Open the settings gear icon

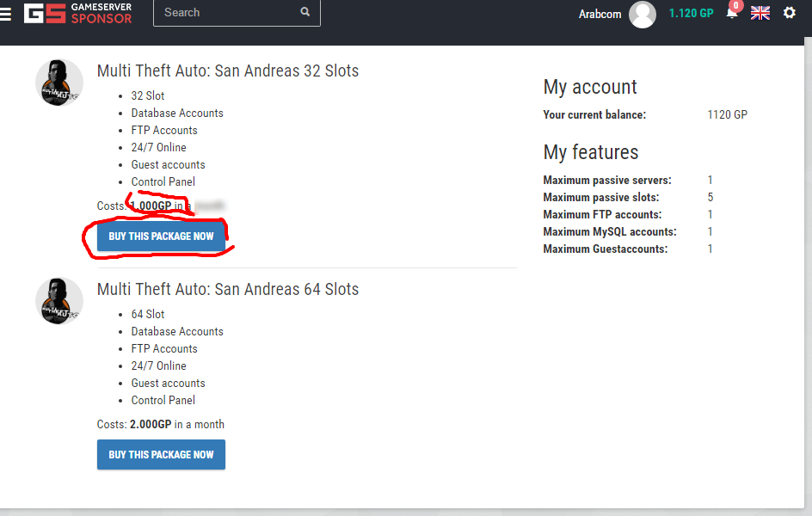[790, 13]
